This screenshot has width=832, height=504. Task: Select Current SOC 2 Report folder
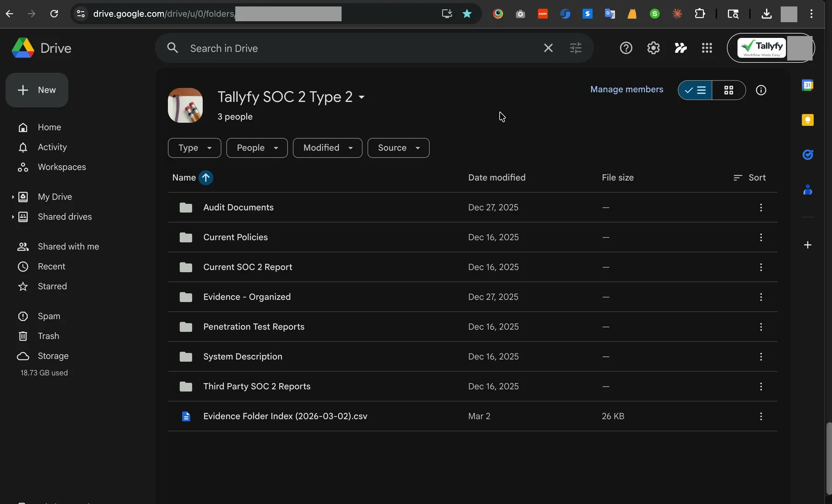472,267
